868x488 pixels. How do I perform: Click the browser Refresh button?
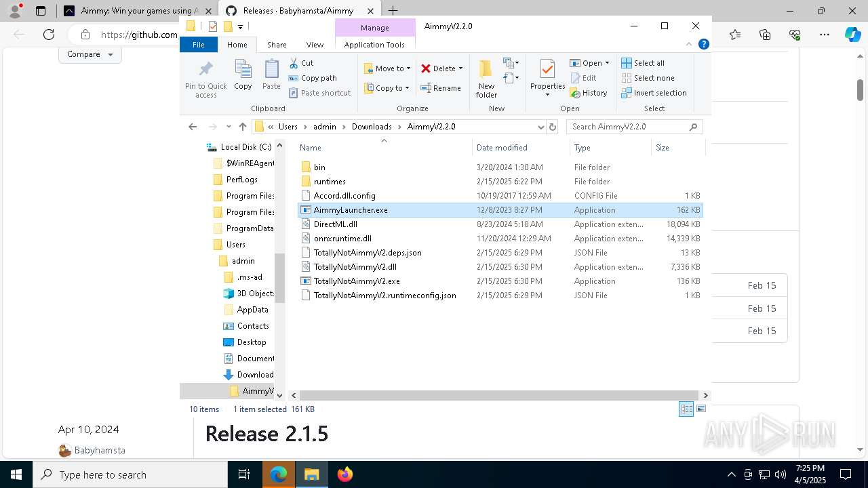[x=49, y=35]
